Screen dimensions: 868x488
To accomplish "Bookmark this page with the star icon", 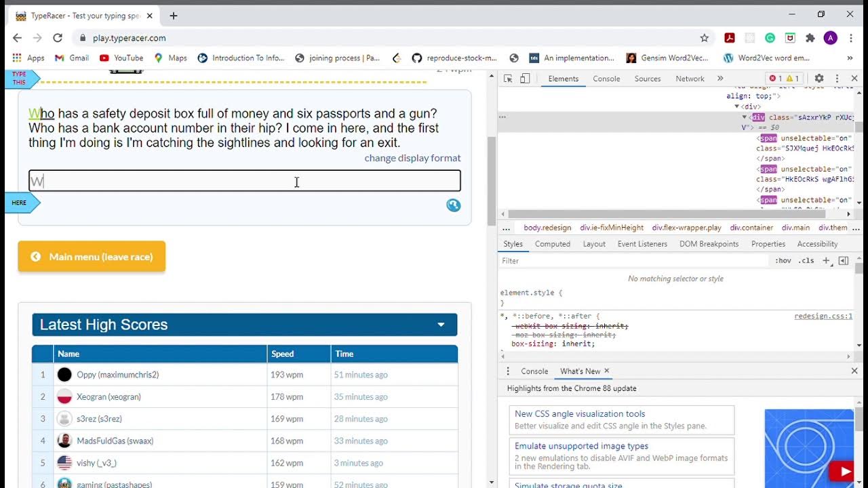I will click(705, 38).
